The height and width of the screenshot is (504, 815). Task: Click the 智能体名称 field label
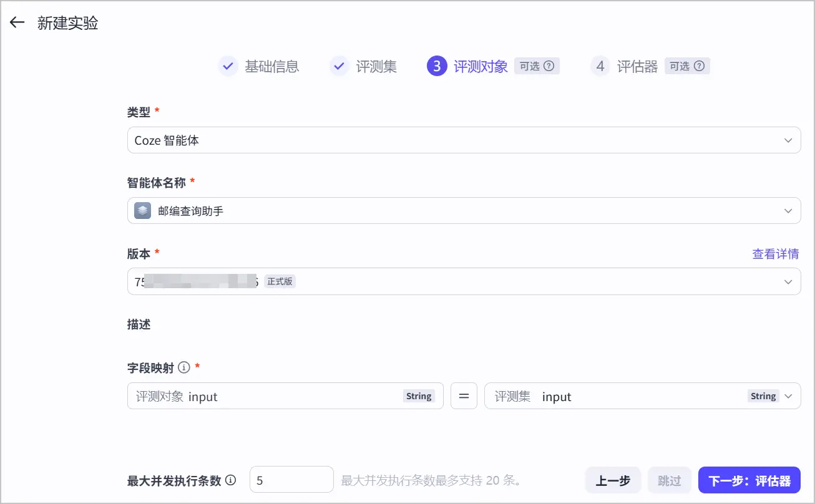[x=156, y=183]
